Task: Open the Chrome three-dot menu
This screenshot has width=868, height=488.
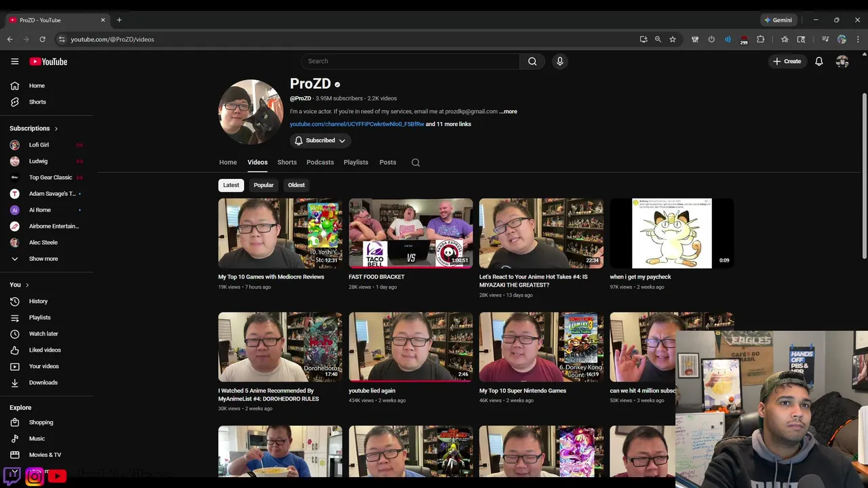Action: click(x=858, y=39)
